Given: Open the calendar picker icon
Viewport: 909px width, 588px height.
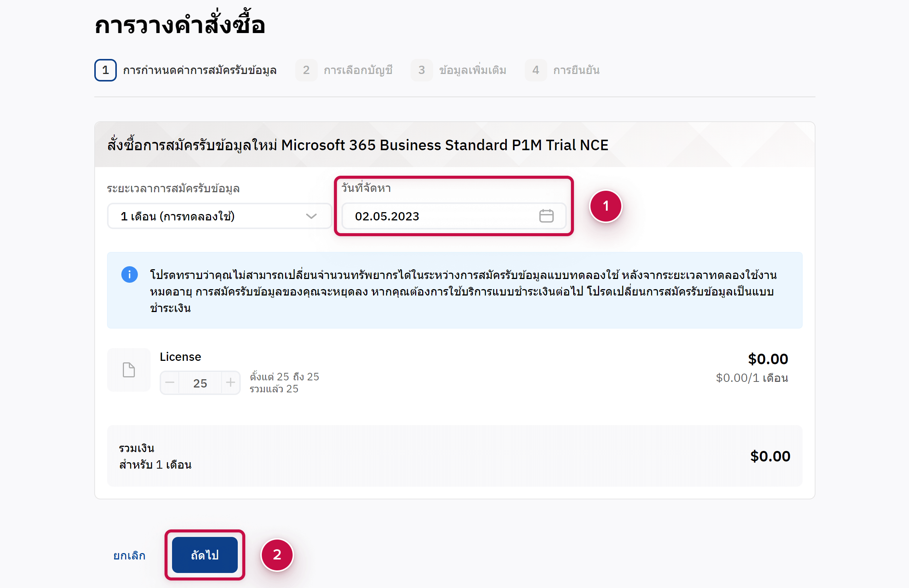Looking at the screenshot, I should [x=546, y=216].
